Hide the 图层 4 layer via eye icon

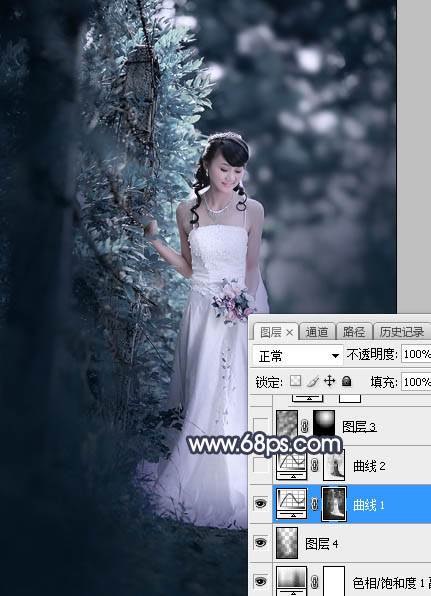(260, 543)
